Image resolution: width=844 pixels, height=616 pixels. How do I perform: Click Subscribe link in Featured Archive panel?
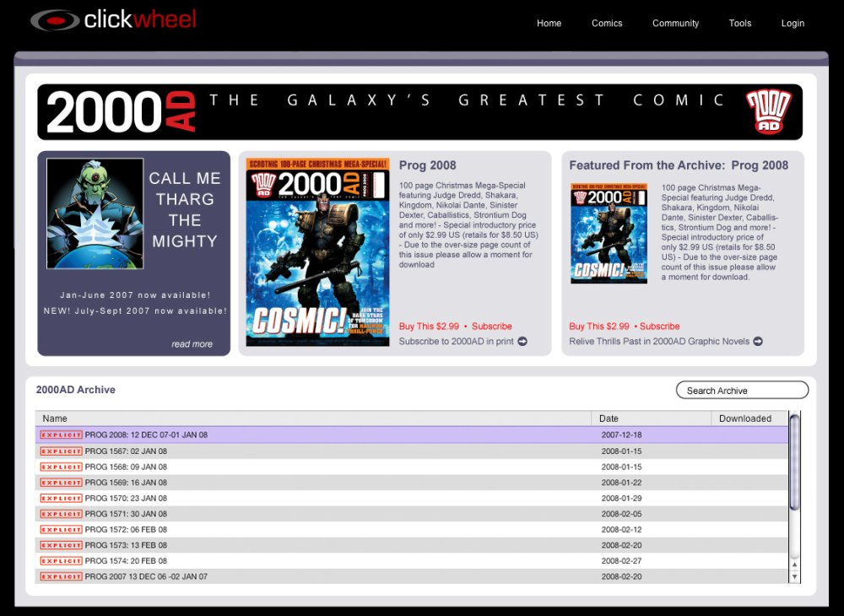tap(659, 326)
